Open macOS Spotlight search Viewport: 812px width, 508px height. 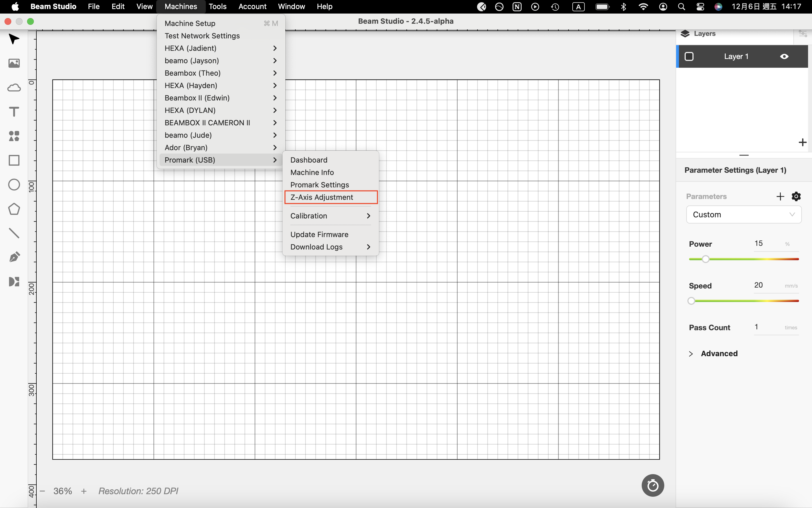(x=681, y=7)
